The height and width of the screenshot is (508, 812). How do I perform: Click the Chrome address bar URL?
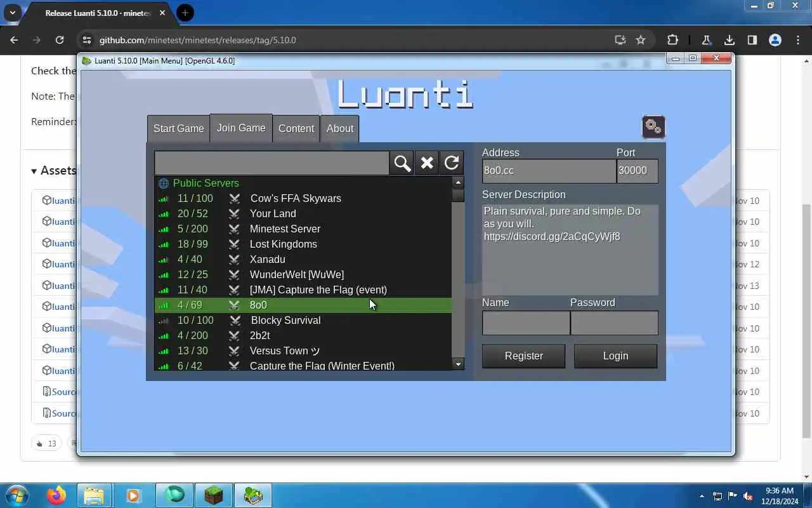197,40
